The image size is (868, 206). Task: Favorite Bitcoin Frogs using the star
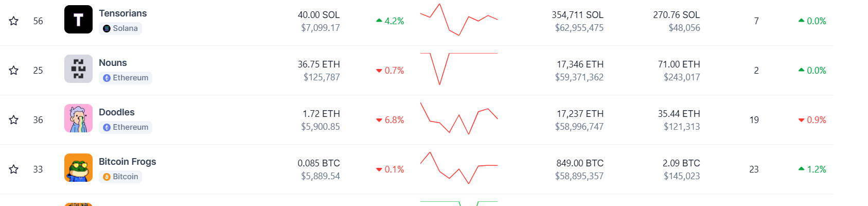14,169
